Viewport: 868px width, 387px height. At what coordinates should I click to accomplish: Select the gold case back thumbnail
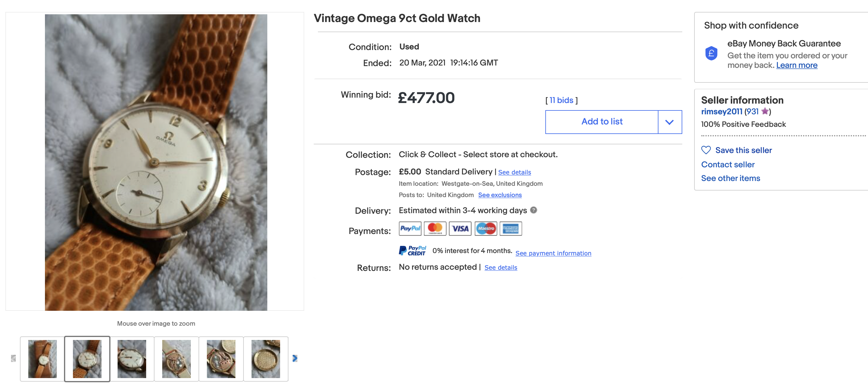pyautogui.click(x=266, y=359)
